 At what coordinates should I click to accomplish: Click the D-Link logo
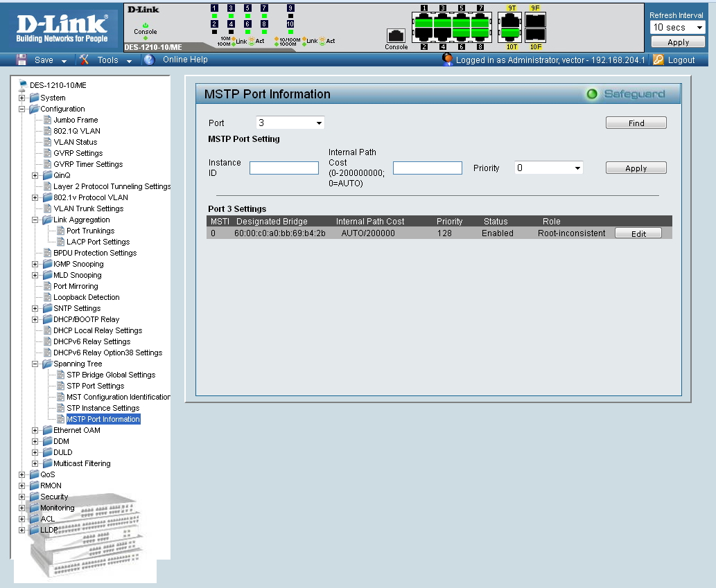[62, 26]
